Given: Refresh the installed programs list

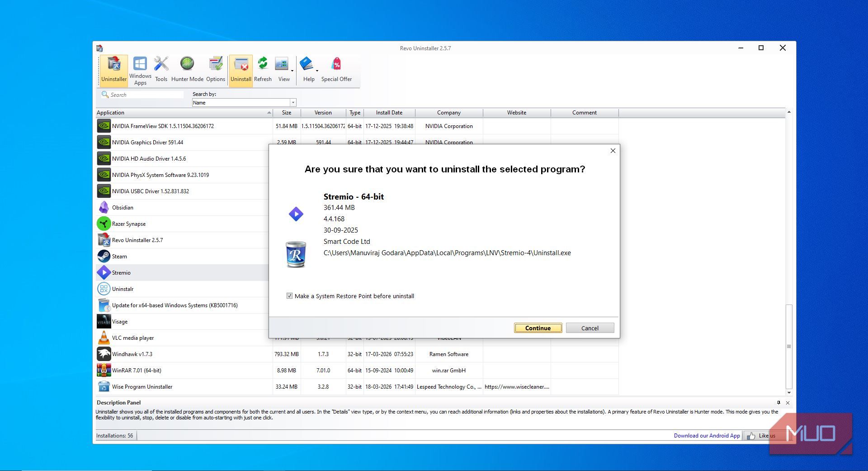Looking at the screenshot, I should point(263,70).
